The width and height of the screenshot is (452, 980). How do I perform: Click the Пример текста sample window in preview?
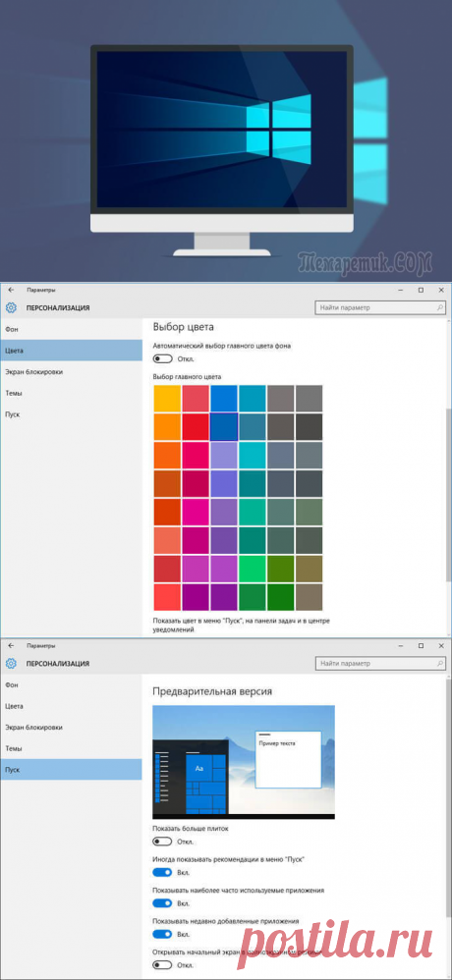point(288,761)
